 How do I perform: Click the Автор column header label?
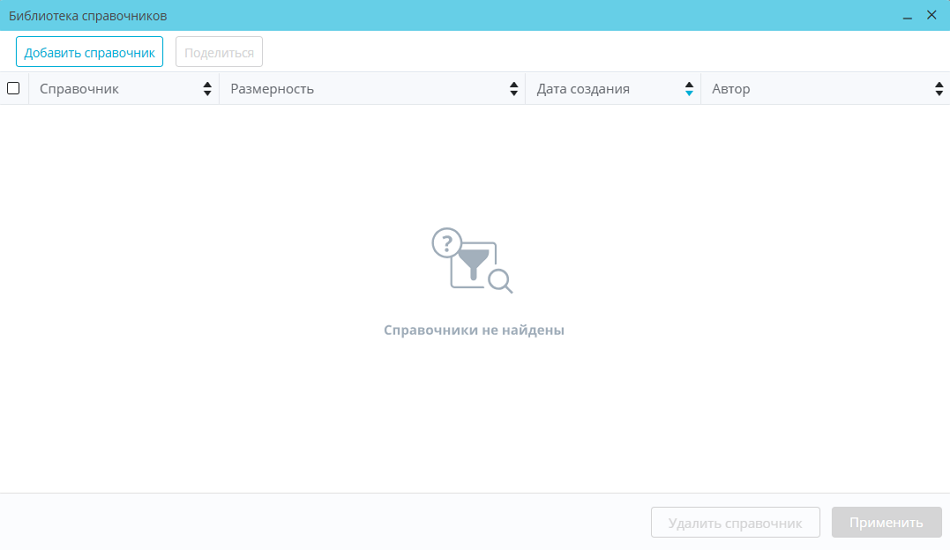click(x=731, y=89)
